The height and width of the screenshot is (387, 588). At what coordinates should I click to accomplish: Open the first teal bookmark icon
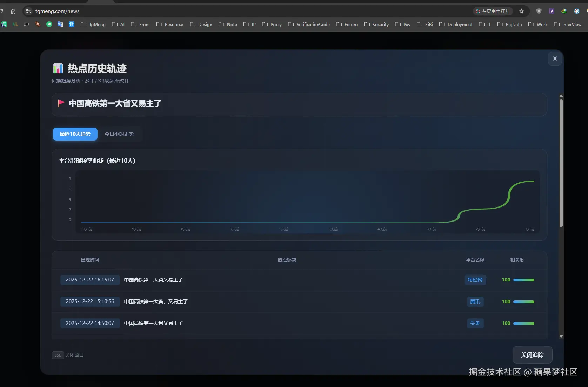pos(4,24)
